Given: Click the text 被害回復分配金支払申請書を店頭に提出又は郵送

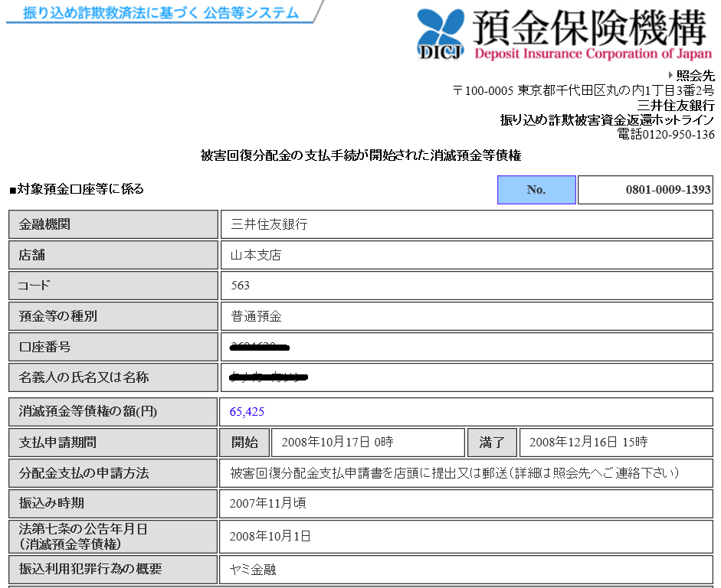Looking at the screenshot, I should tap(369, 472).
